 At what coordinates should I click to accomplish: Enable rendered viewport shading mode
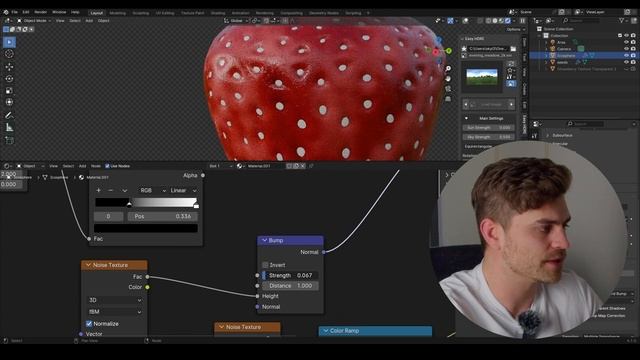508,20
